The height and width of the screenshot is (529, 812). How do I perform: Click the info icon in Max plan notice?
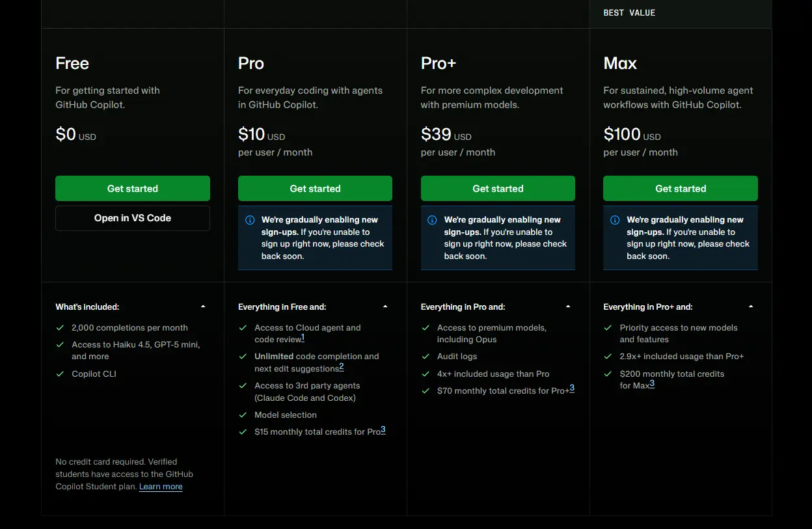coord(615,220)
